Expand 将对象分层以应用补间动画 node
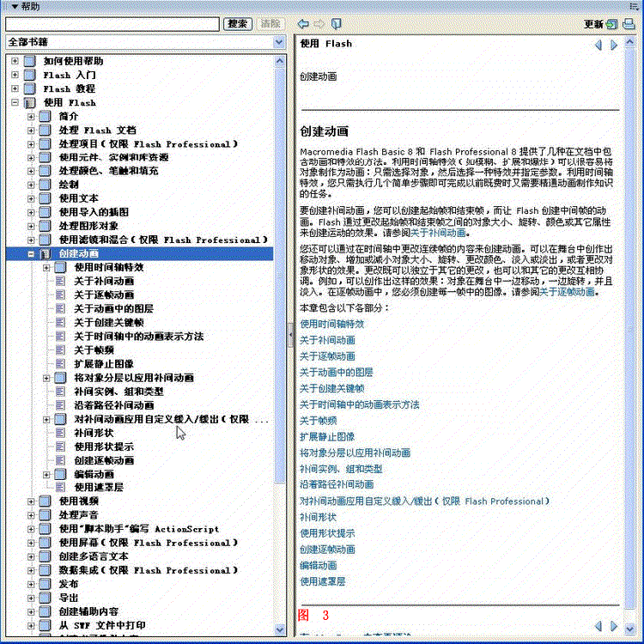The width and height of the screenshot is (644, 644). coord(46,378)
